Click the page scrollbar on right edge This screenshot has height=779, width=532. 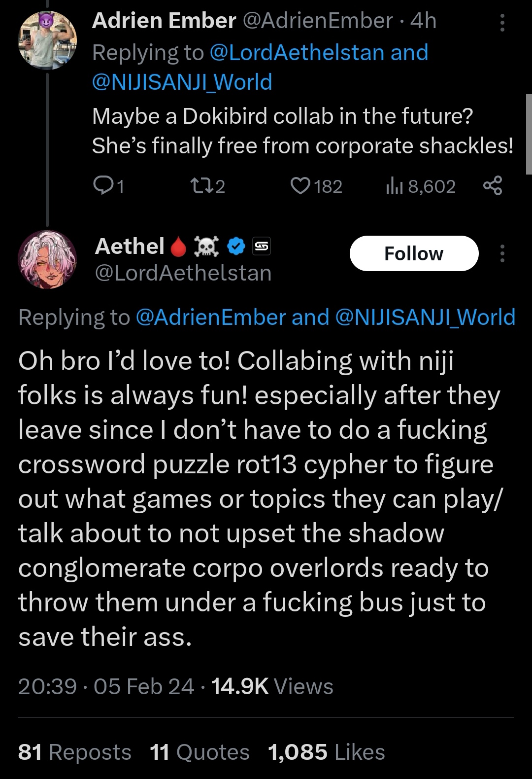point(529,134)
